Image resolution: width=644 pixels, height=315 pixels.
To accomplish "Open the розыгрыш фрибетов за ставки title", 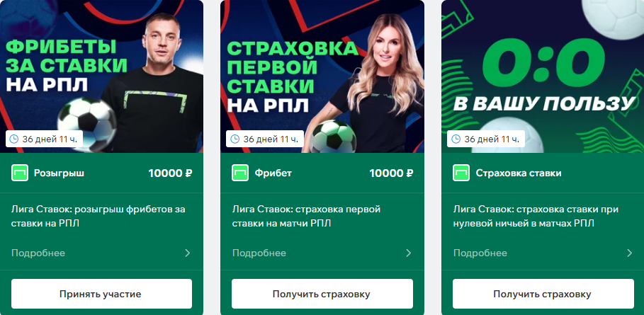I will [x=98, y=216].
